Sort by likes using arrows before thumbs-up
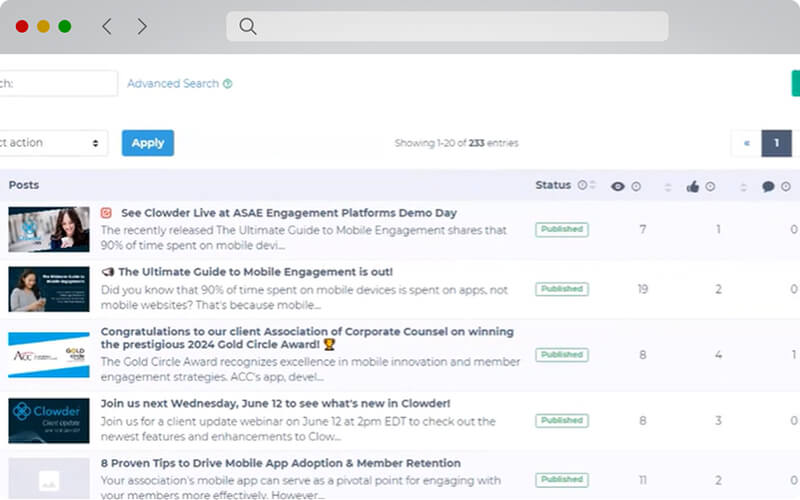Screen dimensions: 800x500 pos(668,187)
